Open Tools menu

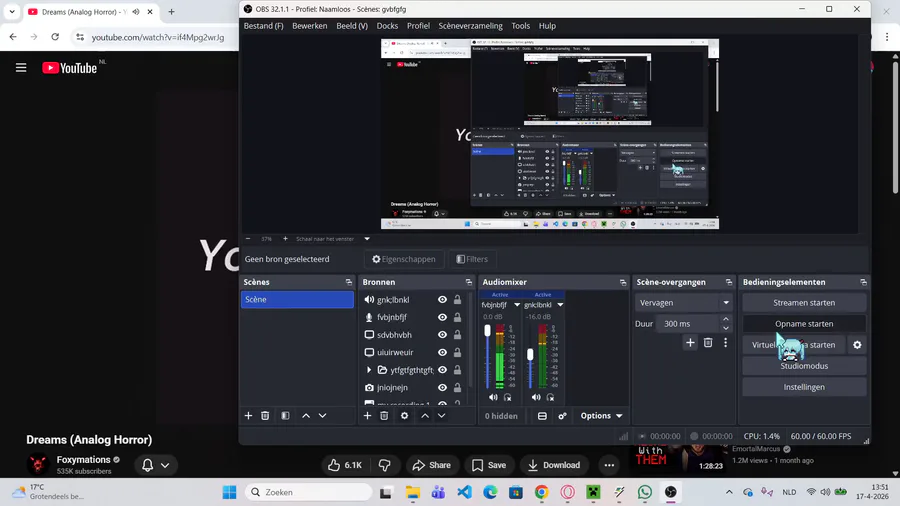click(x=521, y=26)
